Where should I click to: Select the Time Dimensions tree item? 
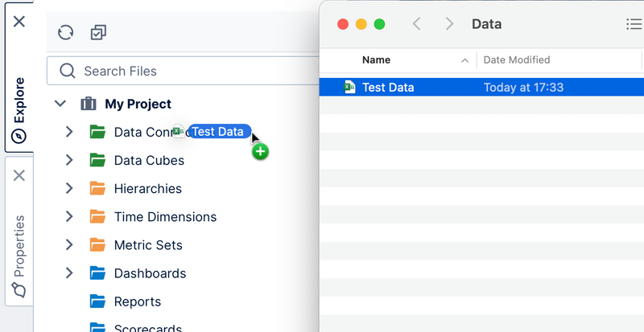(165, 217)
